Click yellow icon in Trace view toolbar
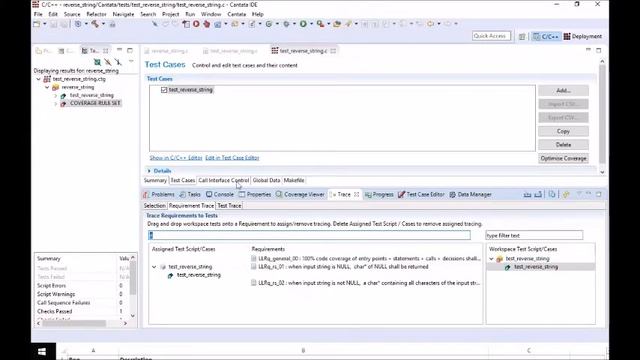640x360 pixels. click(x=566, y=195)
